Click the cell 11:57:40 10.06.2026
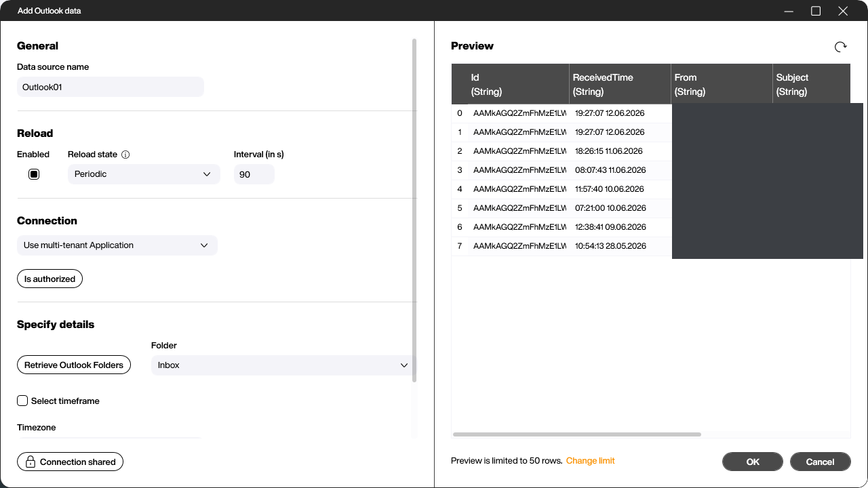This screenshot has width=868, height=488. click(620, 189)
